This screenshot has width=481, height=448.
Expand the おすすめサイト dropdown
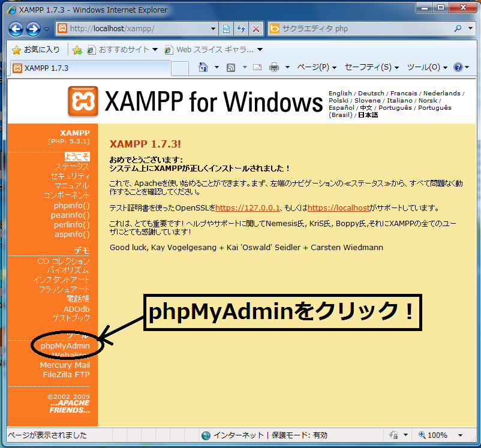coord(155,49)
